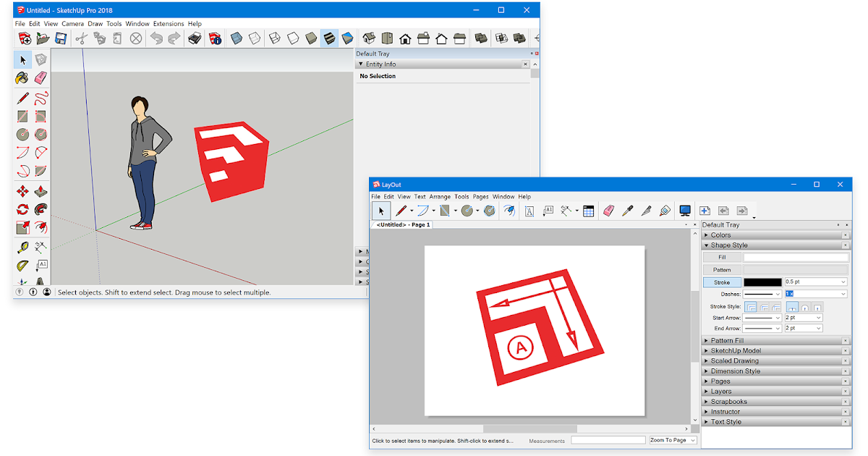
Task: Activate the Push/Pull tool in SketchUp
Action: pyautogui.click(x=41, y=192)
